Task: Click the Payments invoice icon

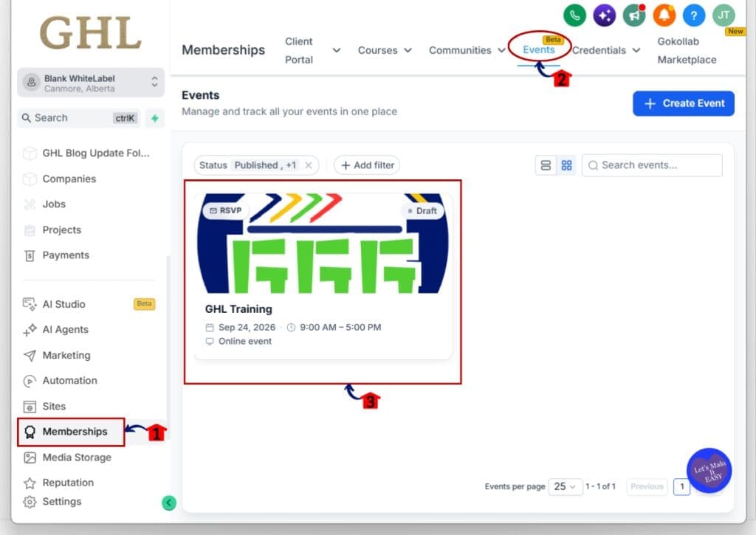Action: tap(30, 255)
